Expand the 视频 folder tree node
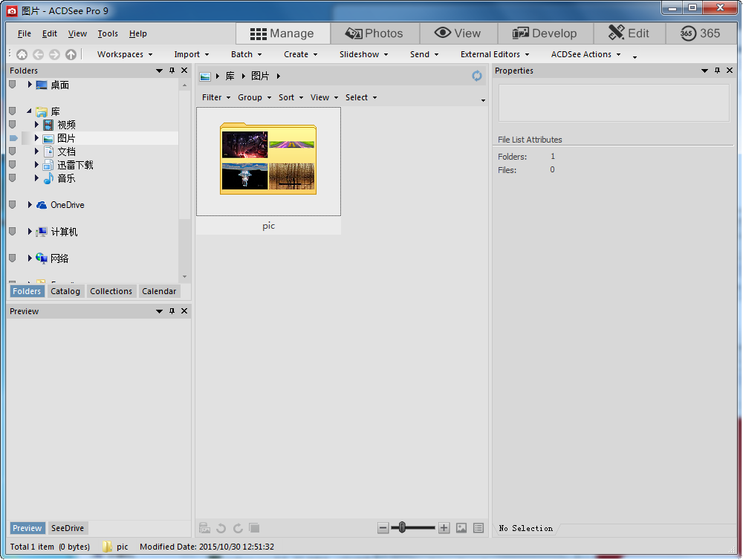This screenshot has width=743, height=560. (x=36, y=125)
